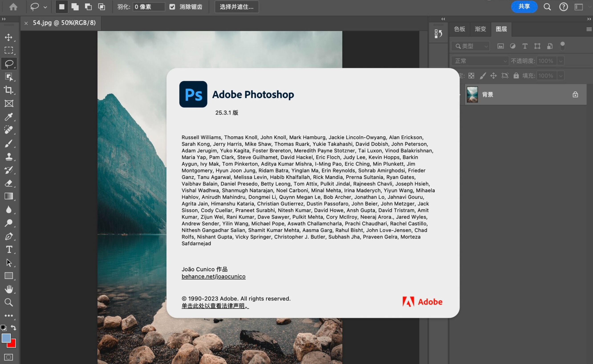Toggle shape layer filter icon
This screenshot has width=593, height=364.
[x=537, y=46]
